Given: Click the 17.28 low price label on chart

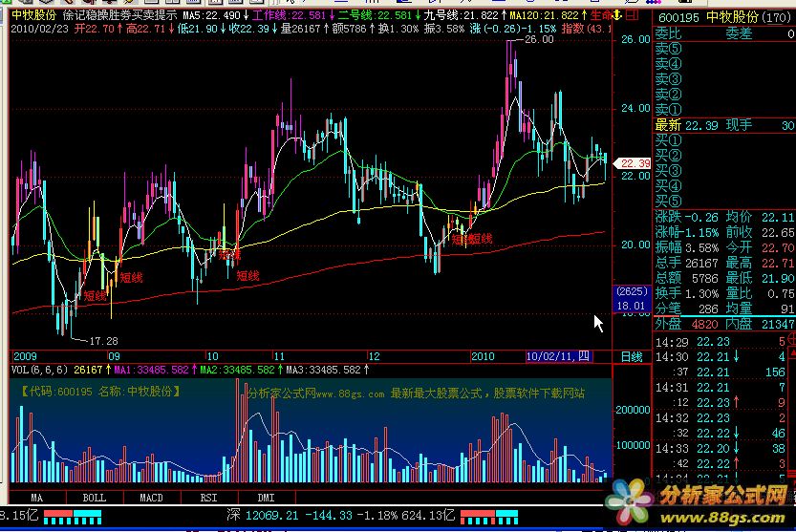Looking at the screenshot, I should click(x=102, y=340).
